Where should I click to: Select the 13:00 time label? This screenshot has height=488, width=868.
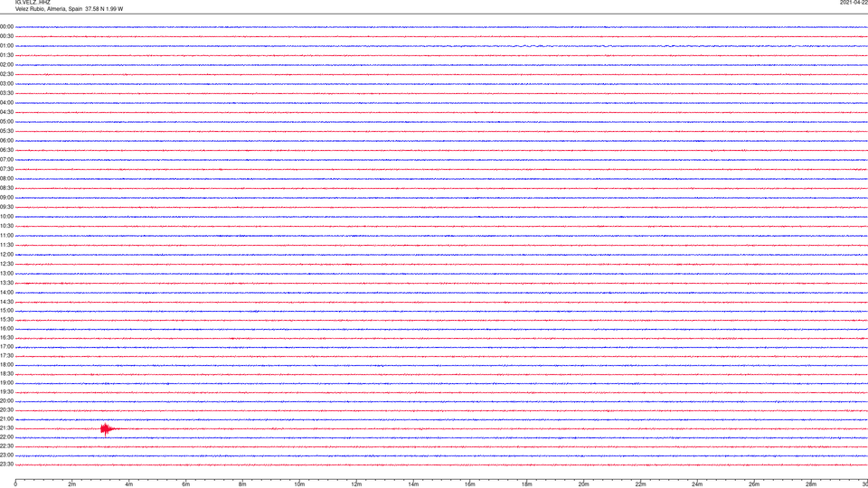6,273
